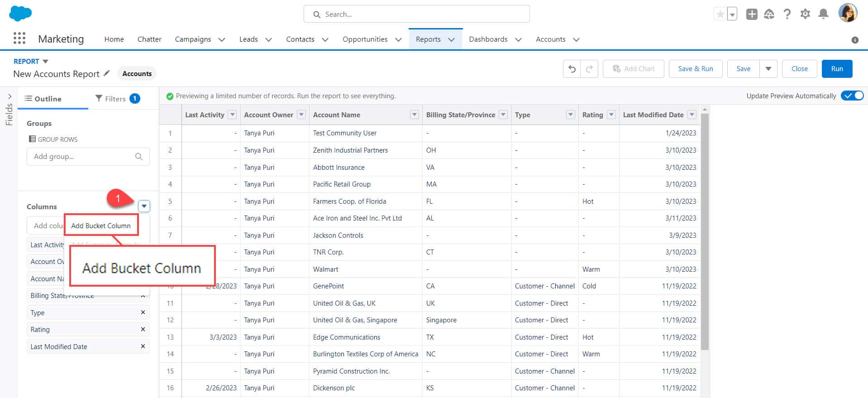
Task: Select Add Bucket Column menu item
Action: coord(101,225)
